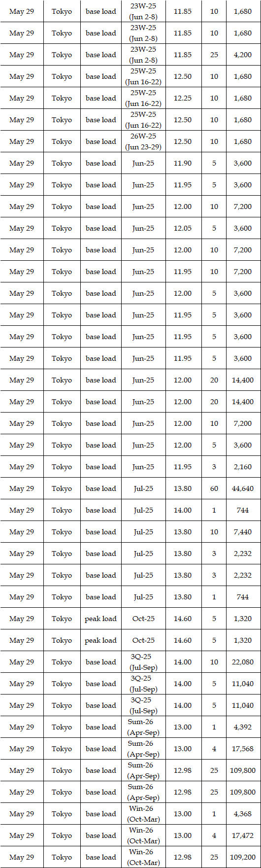Click the 12.98 price in the Win-26 row
261x868 pixels.
tap(183, 857)
